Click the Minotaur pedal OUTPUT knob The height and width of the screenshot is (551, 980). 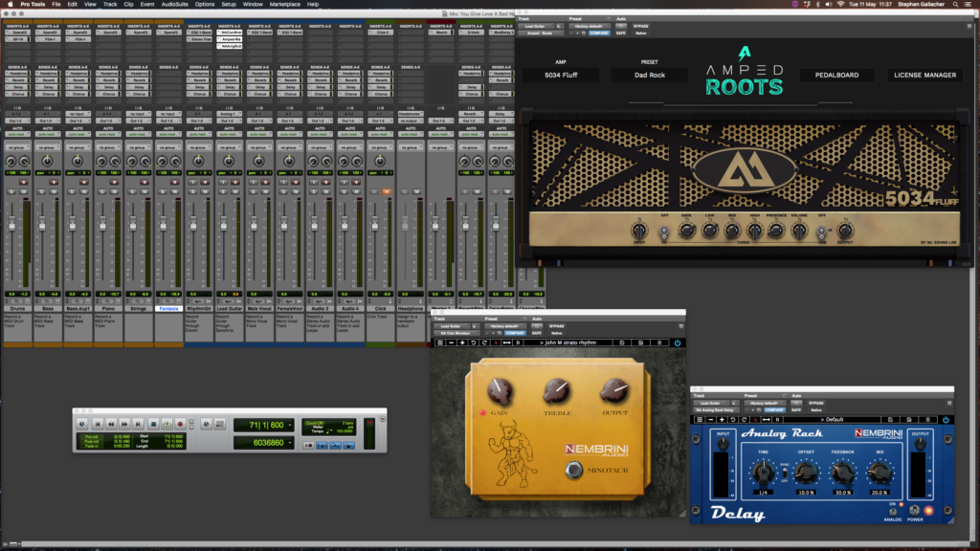(613, 391)
